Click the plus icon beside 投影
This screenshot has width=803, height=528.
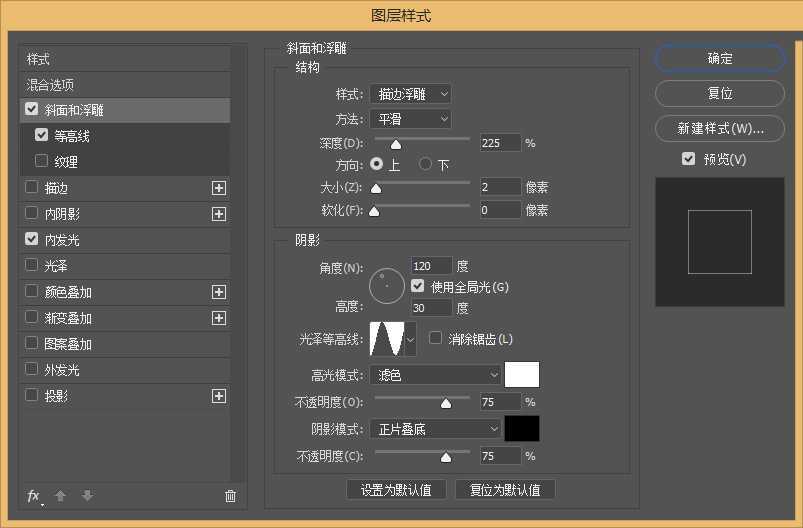(x=219, y=396)
